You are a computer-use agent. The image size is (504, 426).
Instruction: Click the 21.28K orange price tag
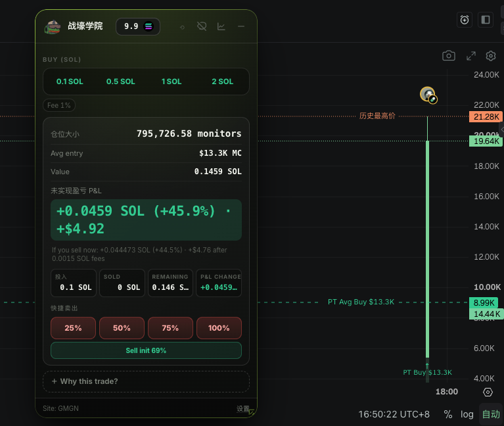point(486,117)
